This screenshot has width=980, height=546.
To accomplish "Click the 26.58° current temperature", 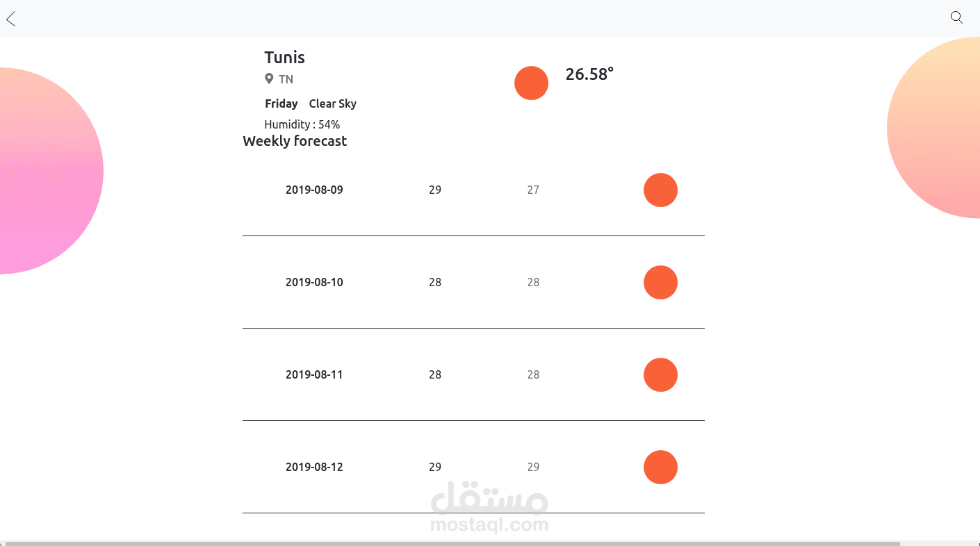I will point(589,74).
